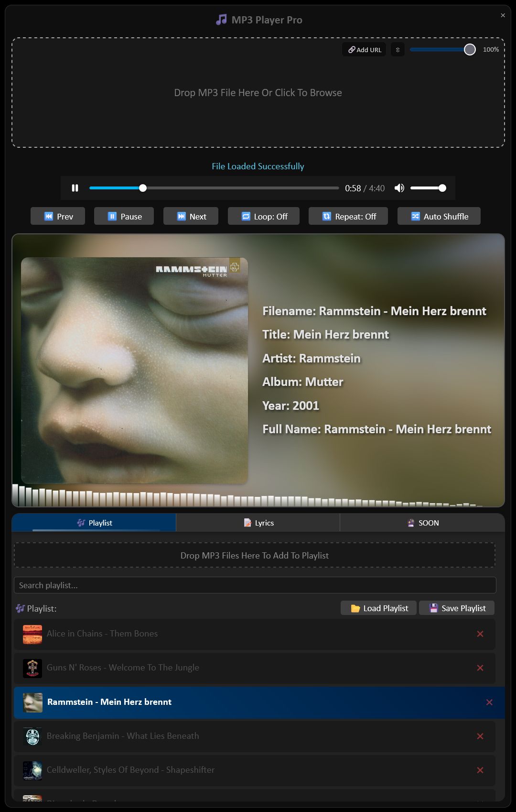Select Rammstein - Mein Herz brennt playlist row

click(x=259, y=702)
